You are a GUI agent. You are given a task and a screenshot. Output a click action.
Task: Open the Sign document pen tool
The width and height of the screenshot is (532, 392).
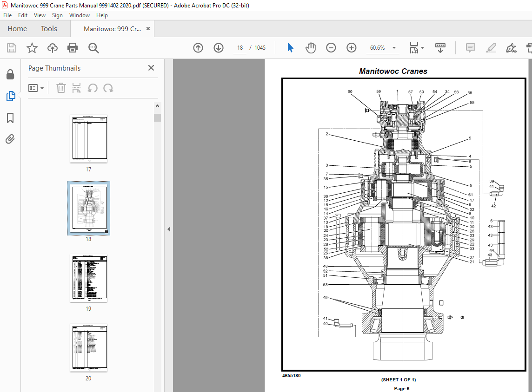(x=511, y=48)
